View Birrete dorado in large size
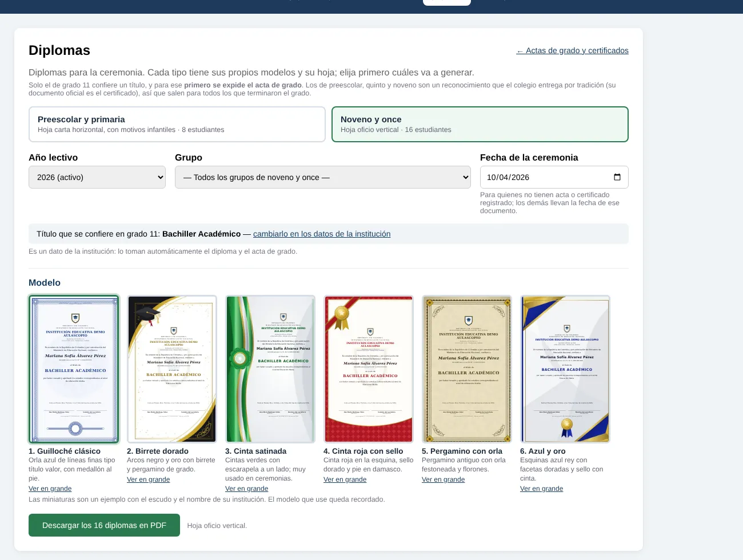Screen dimensions: 743x560 pyautogui.click(x=149, y=479)
